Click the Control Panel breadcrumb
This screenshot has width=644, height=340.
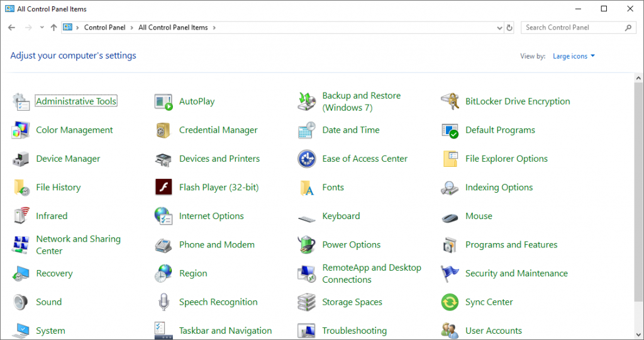pos(105,28)
